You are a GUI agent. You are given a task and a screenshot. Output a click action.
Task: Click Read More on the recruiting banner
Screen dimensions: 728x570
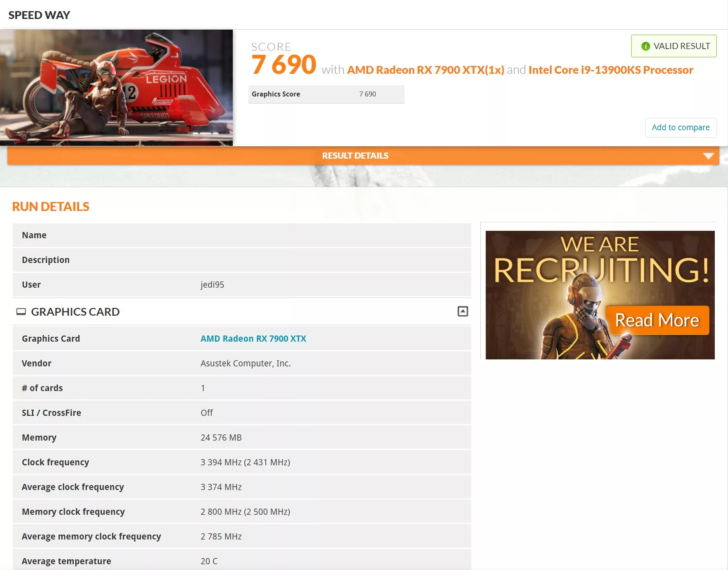657,320
